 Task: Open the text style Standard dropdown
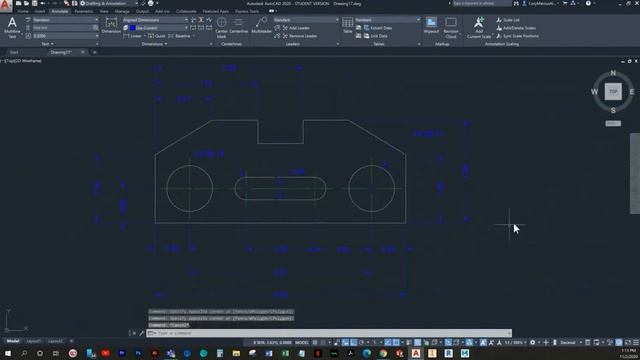point(65,20)
